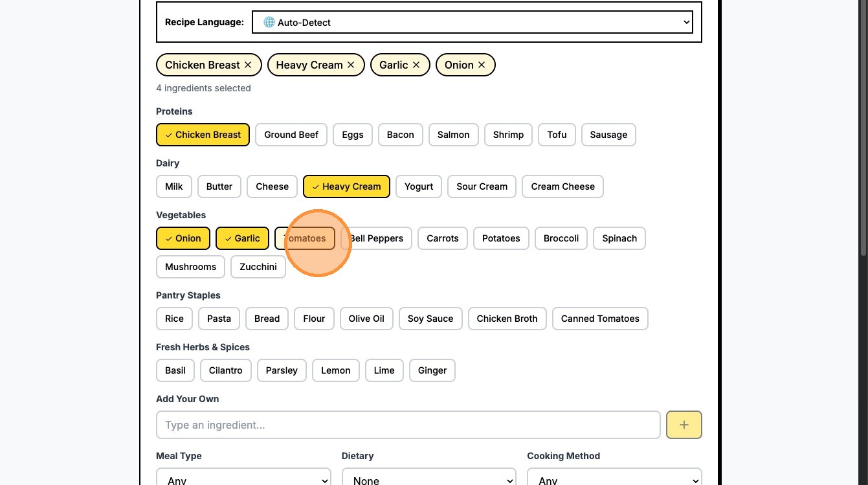The height and width of the screenshot is (485, 868).
Task: Uncheck the Garlic vegetable chip
Action: coord(242,238)
